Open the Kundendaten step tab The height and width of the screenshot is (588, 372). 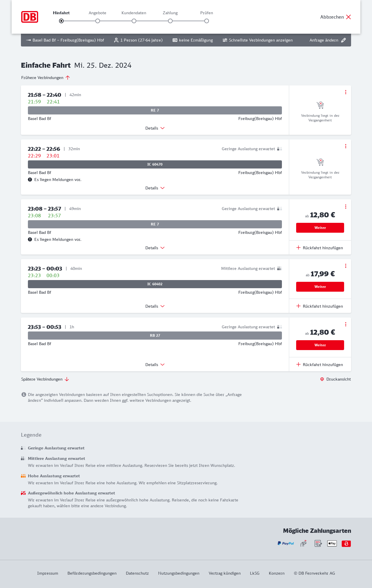pos(134,13)
